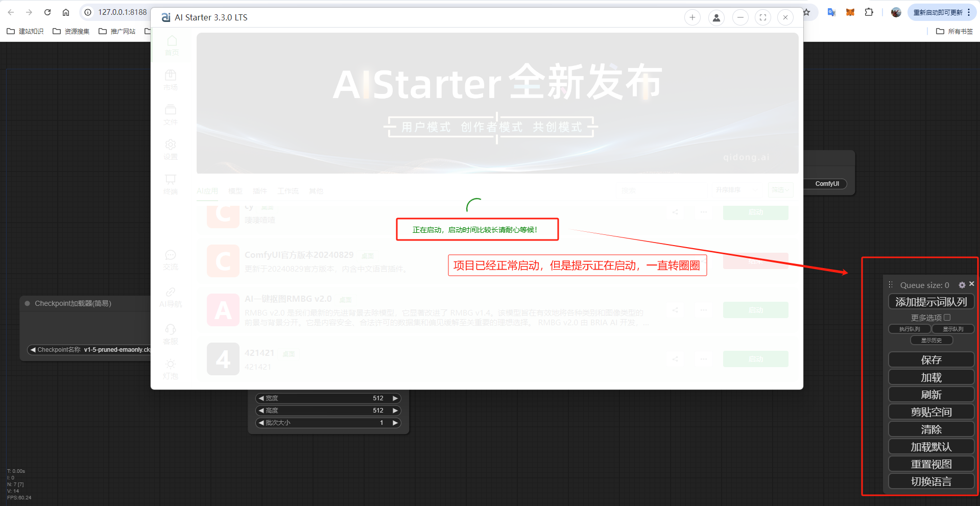Screen dimensions: 980x506
Task: Open the MetaMask fox extension icon
Action: point(850,12)
